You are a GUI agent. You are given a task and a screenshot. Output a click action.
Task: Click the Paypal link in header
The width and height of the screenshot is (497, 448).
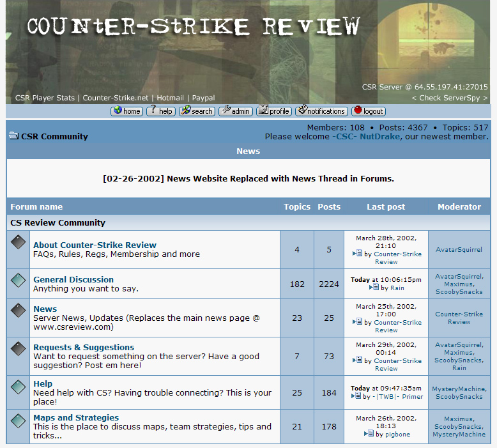pos(203,98)
